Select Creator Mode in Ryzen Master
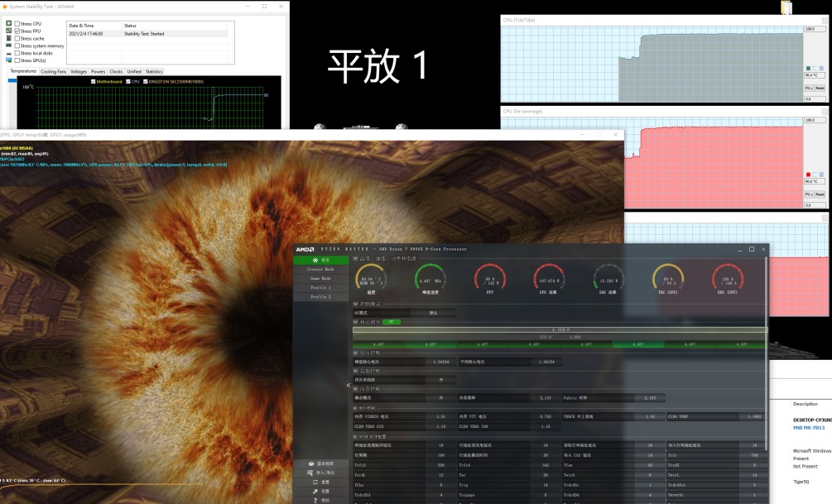Image resolution: width=832 pixels, height=504 pixels. click(x=320, y=270)
